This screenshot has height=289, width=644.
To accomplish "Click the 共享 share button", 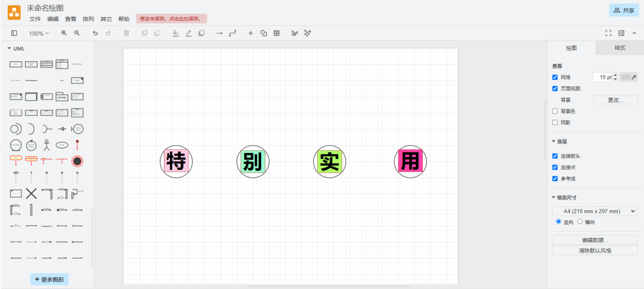I will click(624, 10).
